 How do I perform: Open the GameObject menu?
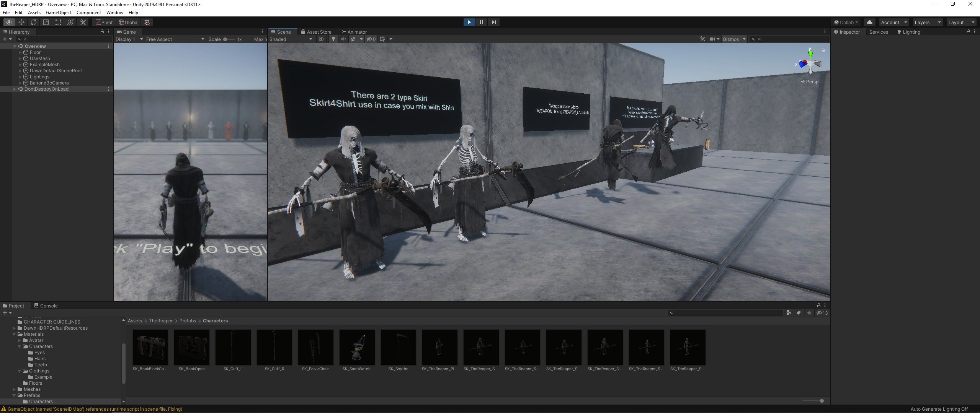pyautogui.click(x=58, y=12)
